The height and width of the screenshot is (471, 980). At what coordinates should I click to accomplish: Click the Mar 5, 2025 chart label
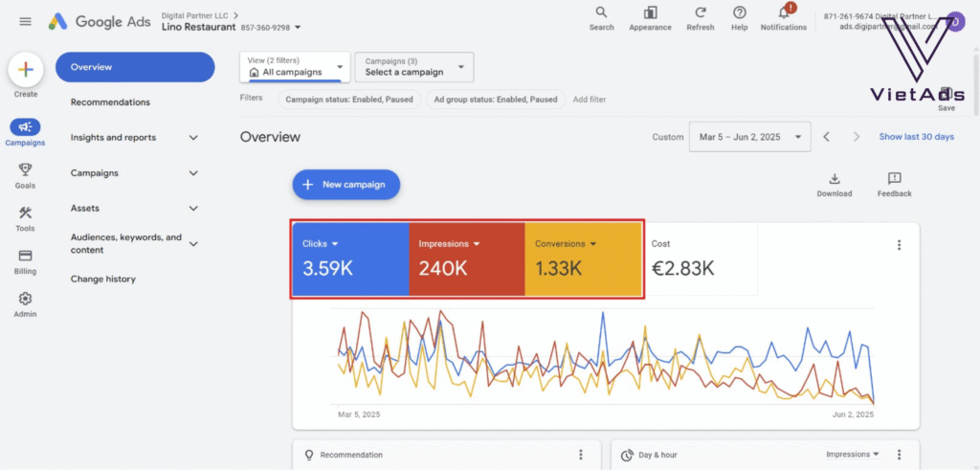pos(359,415)
